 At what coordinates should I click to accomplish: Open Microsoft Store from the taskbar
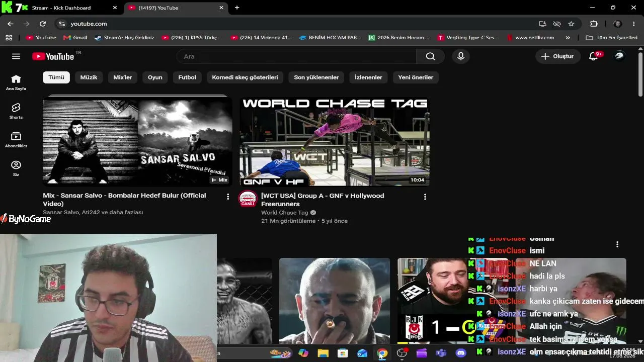click(343, 353)
